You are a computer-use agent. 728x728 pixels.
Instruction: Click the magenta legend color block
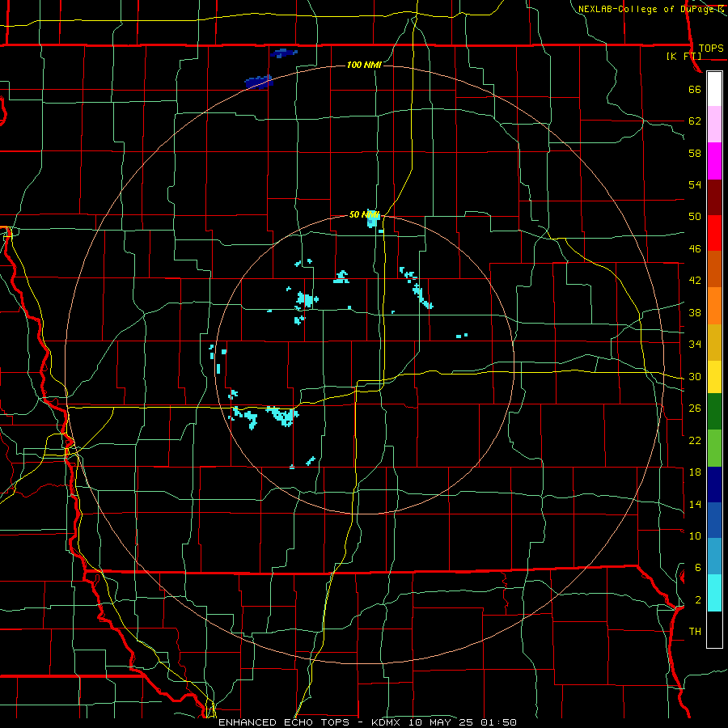point(714,161)
